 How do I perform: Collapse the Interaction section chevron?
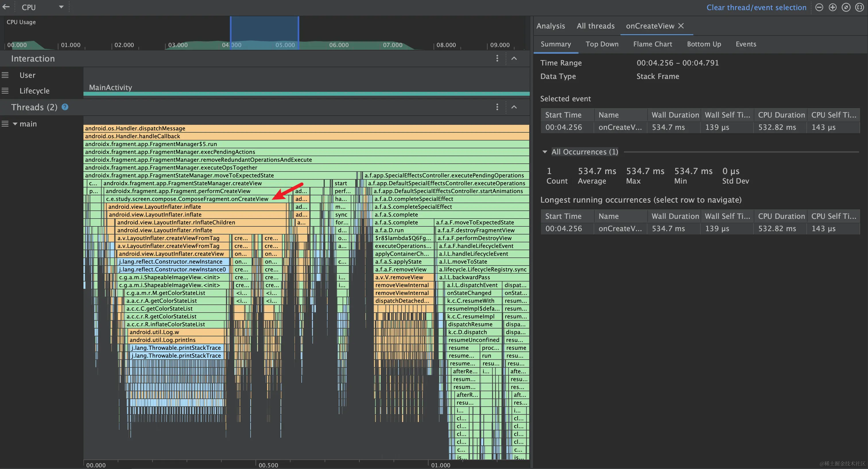pos(514,59)
